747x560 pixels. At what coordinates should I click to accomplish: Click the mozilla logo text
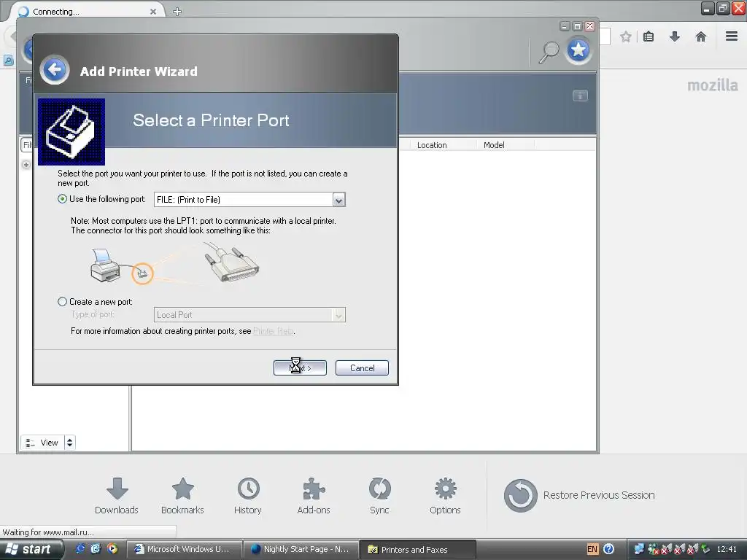pyautogui.click(x=712, y=85)
